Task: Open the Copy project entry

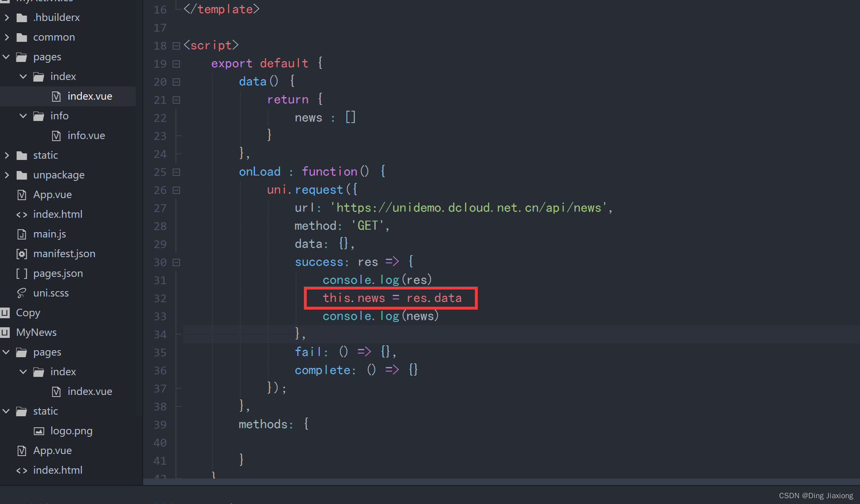Action: [x=28, y=313]
